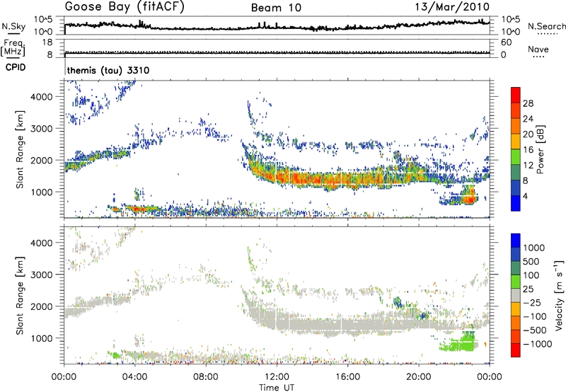Click the date label "13/Mar/2010"
The height and width of the screenshot is (392, 566).
pyautogui.click(x=452, y=7)
